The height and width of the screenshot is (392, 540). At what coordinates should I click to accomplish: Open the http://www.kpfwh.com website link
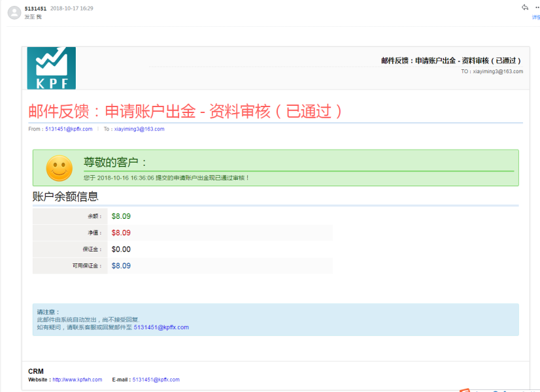(x=77, y=380)
